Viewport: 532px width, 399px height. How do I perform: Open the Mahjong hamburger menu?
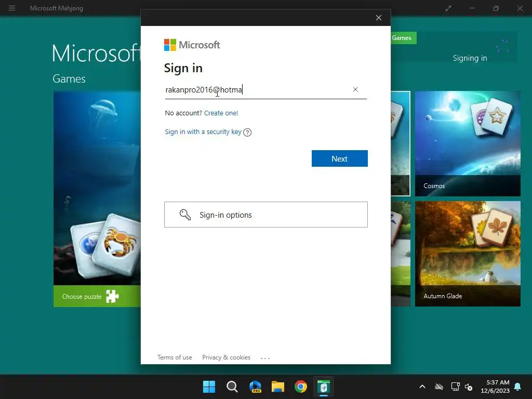[x=12, y=8]
